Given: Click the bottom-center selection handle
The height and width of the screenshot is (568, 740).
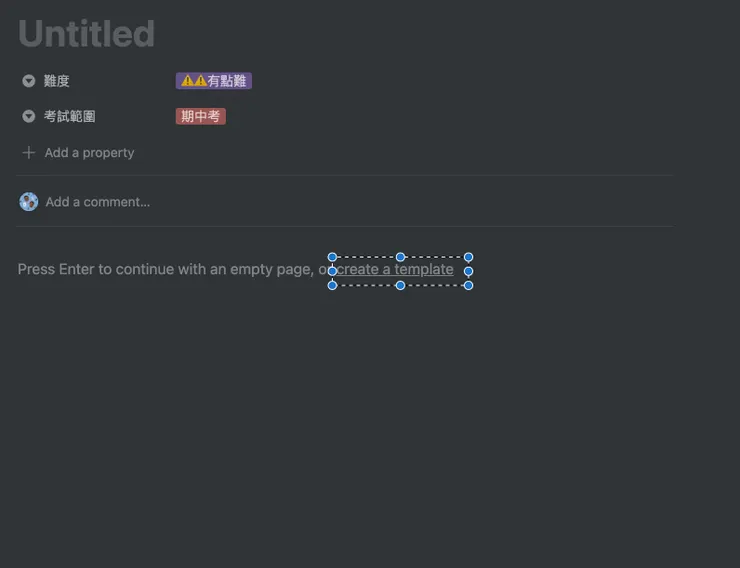Looking at the screenshot, I should point(400,286).
